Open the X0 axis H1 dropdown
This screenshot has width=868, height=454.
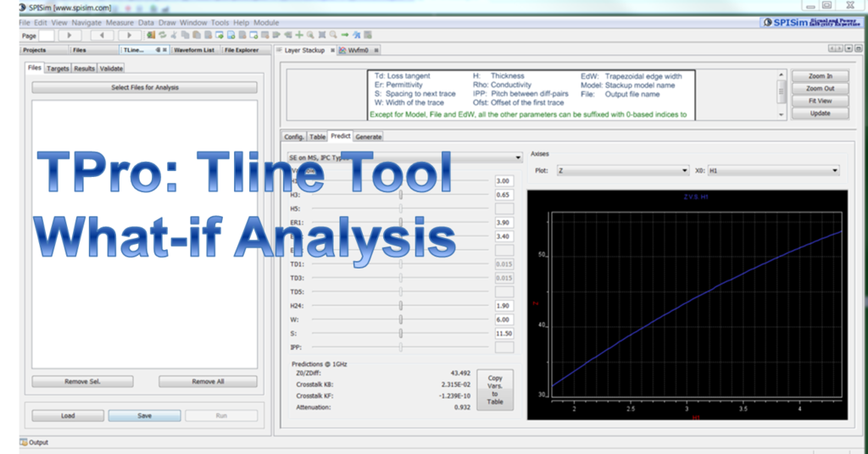[773, 170]
